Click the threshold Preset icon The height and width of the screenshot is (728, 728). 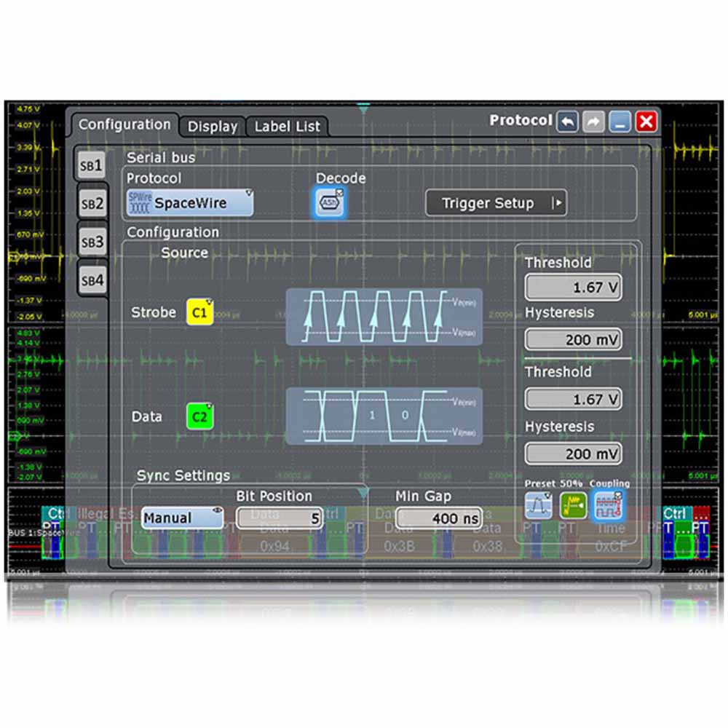tap(538, 505)
